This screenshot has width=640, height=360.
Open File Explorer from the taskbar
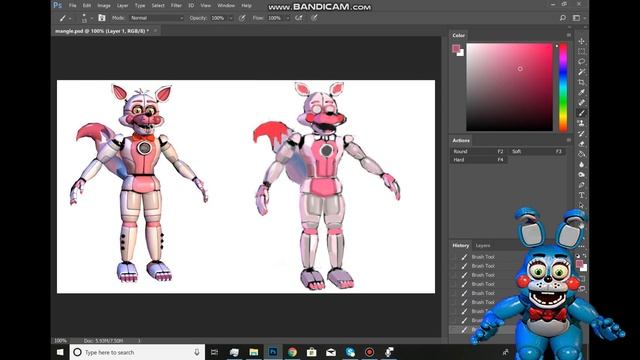click(254, 352)
